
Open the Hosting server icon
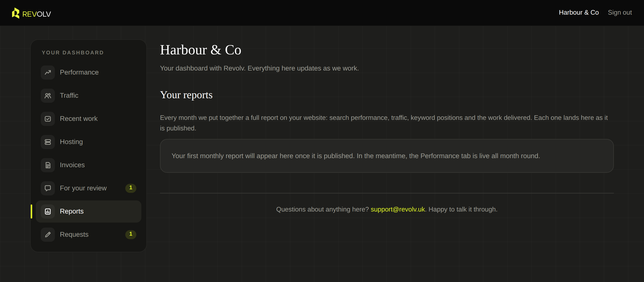click(48, 142)
